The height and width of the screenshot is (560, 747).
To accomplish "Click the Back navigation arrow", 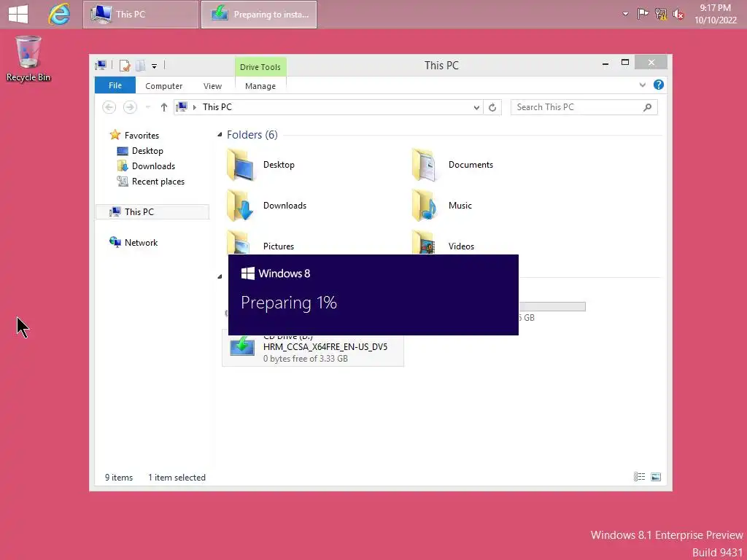I will point(109,107).
